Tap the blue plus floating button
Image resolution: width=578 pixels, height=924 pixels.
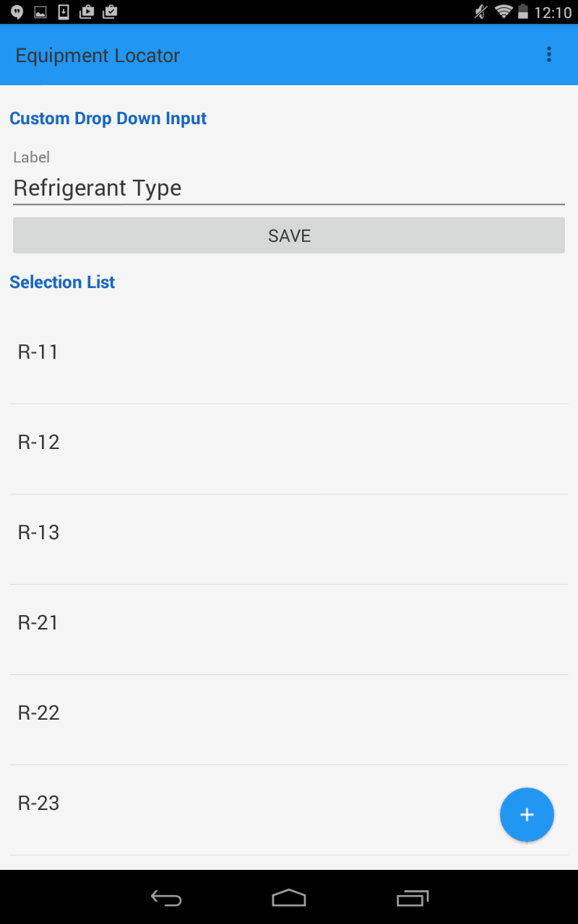527,815
